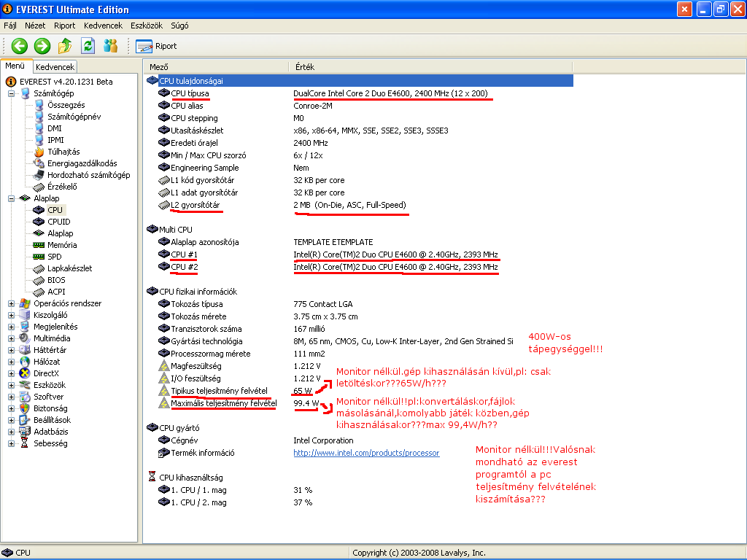Expand the DirectX node
Screen dimensions: 747x560
point(11,373)
